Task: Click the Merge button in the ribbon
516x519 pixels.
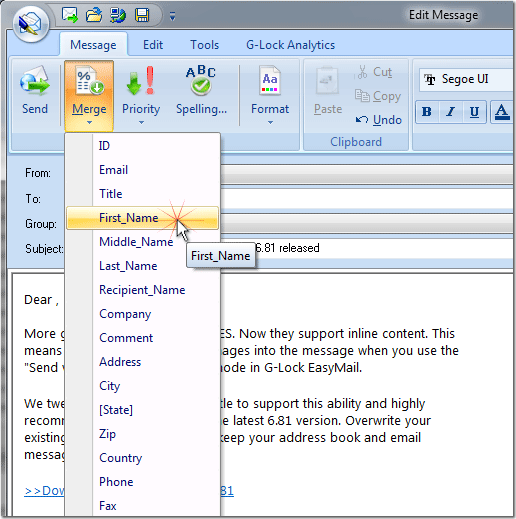Action: pos(89,96)
